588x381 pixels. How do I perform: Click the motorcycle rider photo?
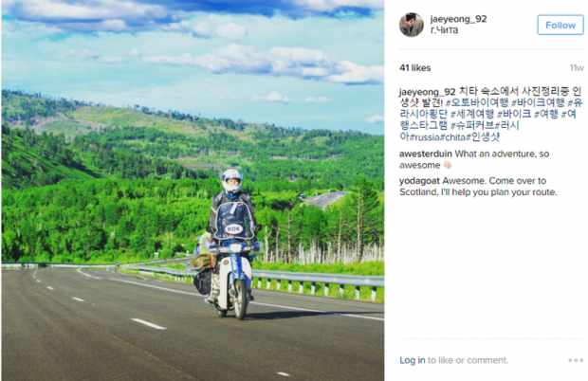click(193, 190)
